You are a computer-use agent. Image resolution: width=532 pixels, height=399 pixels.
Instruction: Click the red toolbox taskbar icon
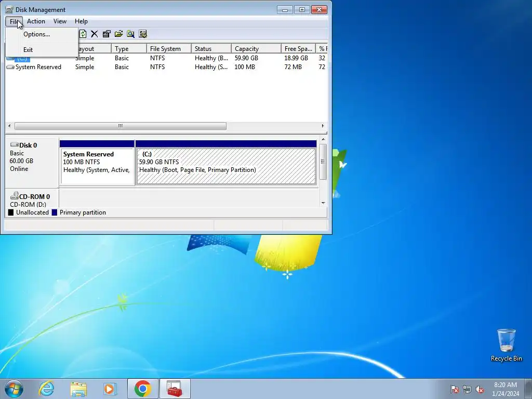pyautogui.click(x=175, y=389)
